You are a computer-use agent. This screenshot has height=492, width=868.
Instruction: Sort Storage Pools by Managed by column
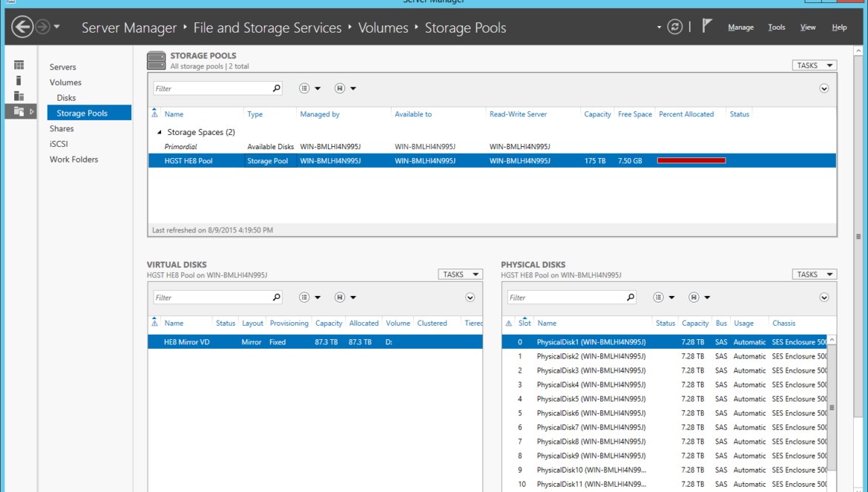320,114
